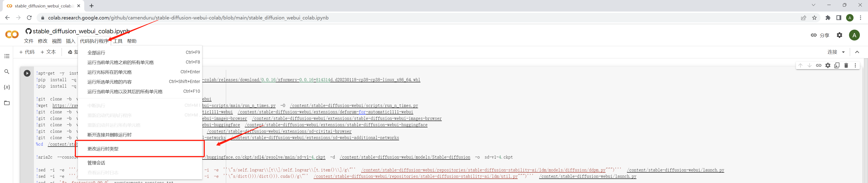Select 全部运行 menu item

coord(140,52)
